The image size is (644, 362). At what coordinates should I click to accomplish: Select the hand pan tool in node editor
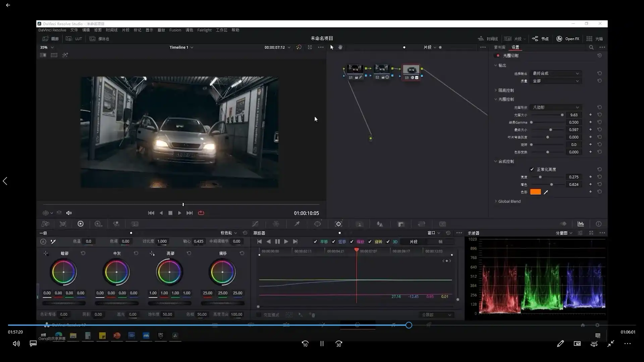[340, 47]
